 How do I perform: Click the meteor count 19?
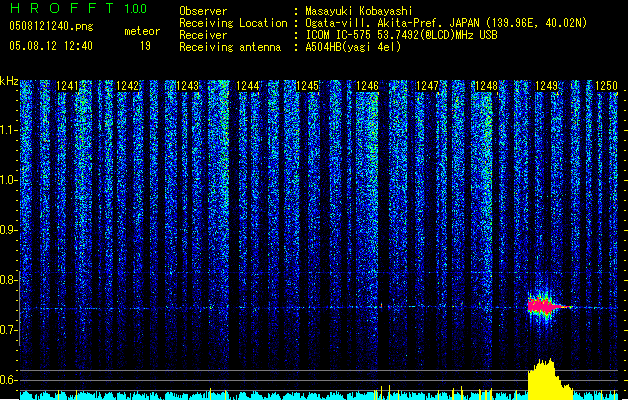point(145,46)
